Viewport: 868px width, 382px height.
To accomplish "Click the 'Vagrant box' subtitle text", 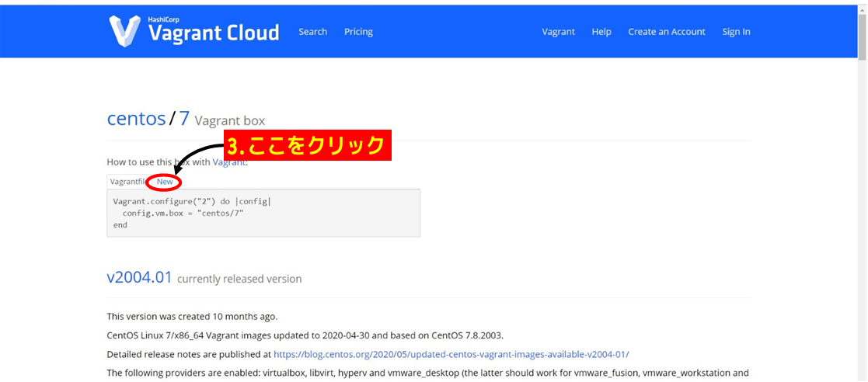I will [230, 120].
